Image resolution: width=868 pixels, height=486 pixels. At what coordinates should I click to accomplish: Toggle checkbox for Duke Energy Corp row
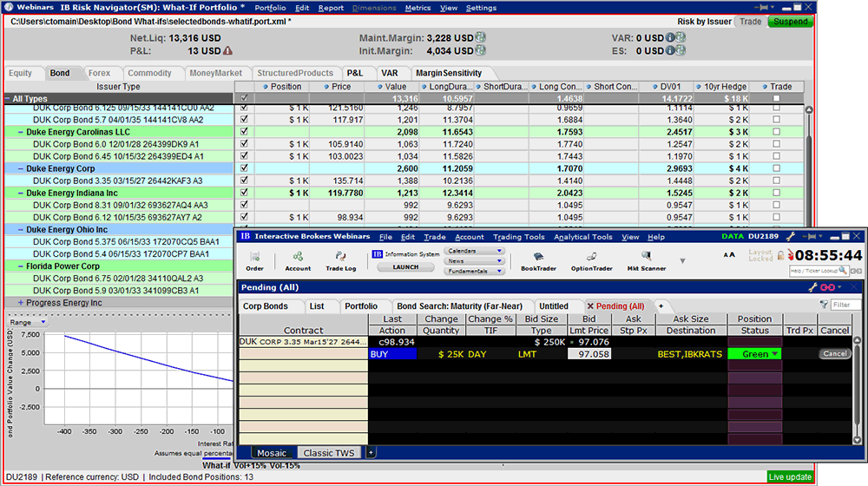pos(244,168)
